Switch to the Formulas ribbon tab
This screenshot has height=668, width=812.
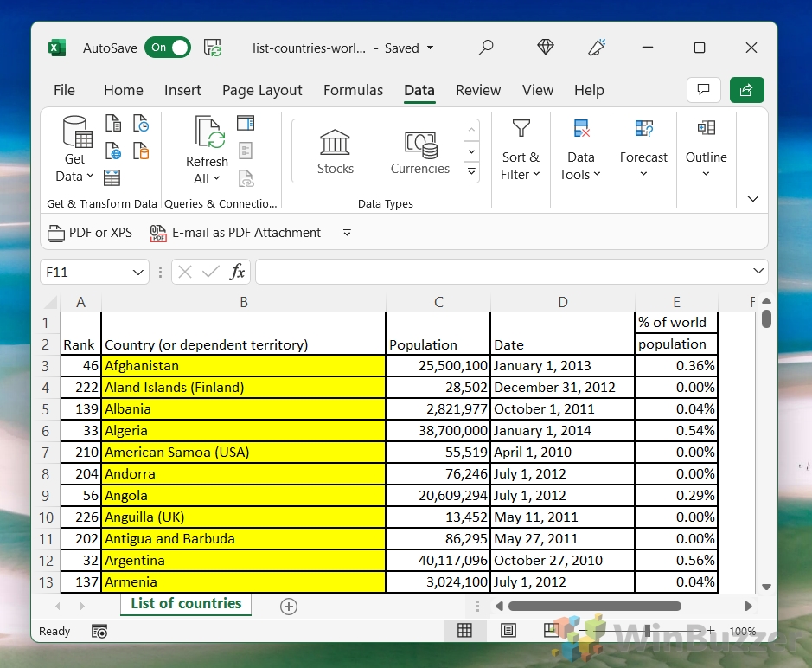pyautogui.click(x=353, y=90)
